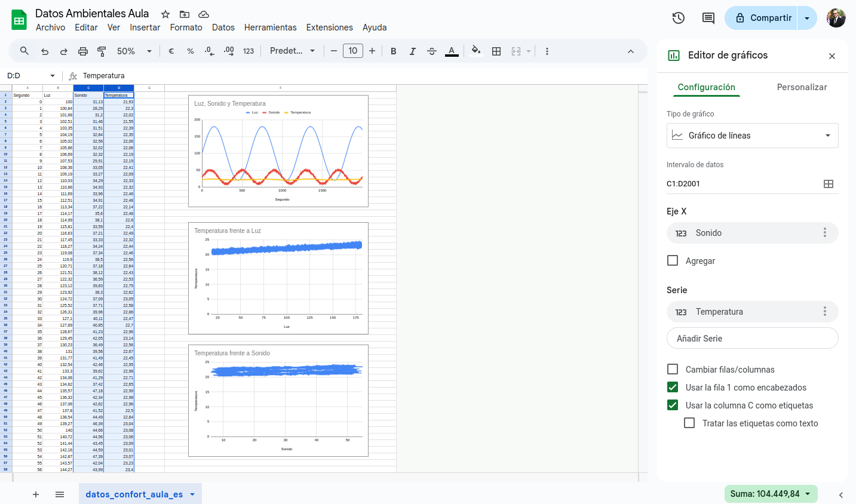Switch to the Personalizar tab
Image resolution: width=856 pixels, height=504 pixels.
coord(802,87)
